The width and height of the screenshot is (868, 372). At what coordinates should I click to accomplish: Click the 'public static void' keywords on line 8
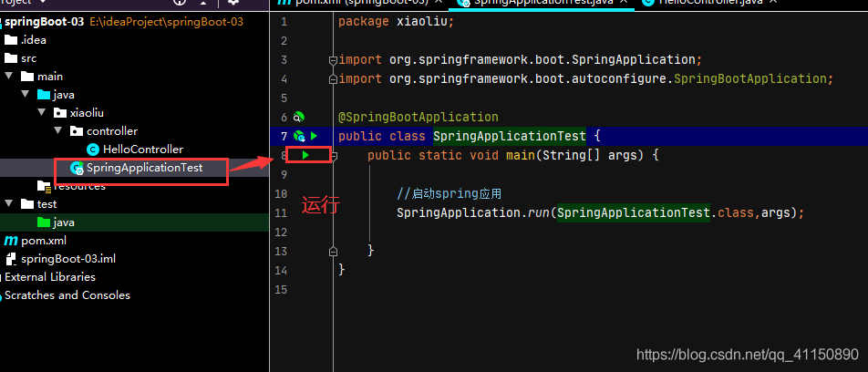pyautogui.click(x=433, y=156)
